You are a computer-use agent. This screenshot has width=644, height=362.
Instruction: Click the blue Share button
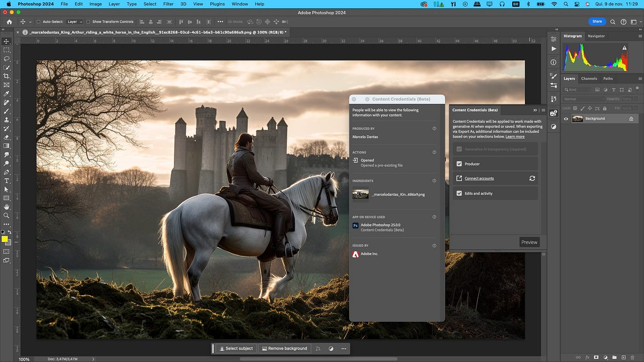pos(597,22)
